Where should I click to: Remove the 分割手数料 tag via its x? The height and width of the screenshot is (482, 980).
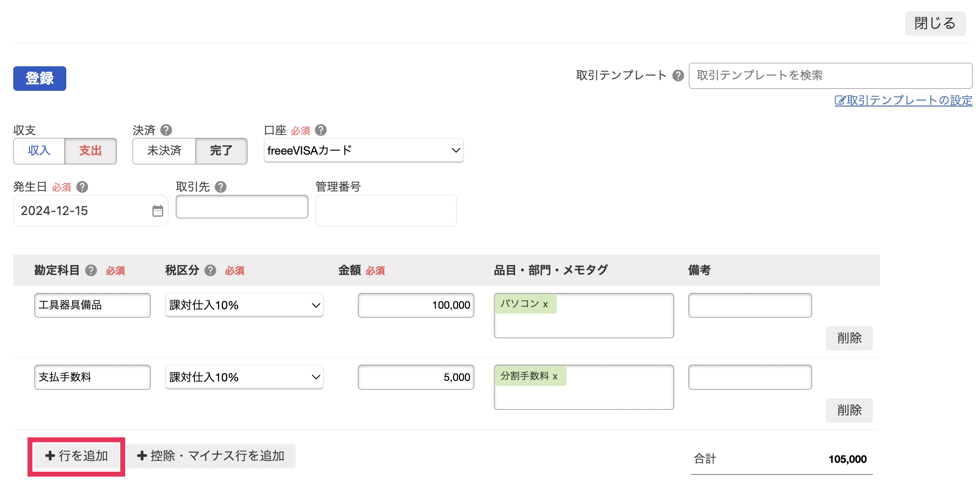(555, 376)
